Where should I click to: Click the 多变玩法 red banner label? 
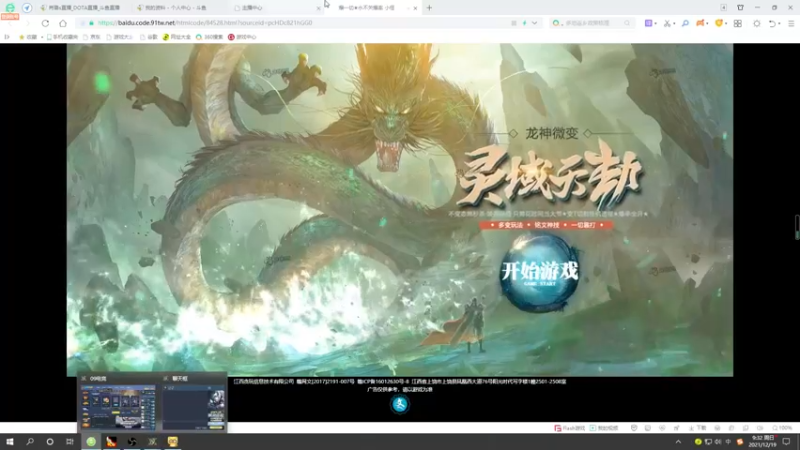tap(510, 225)
